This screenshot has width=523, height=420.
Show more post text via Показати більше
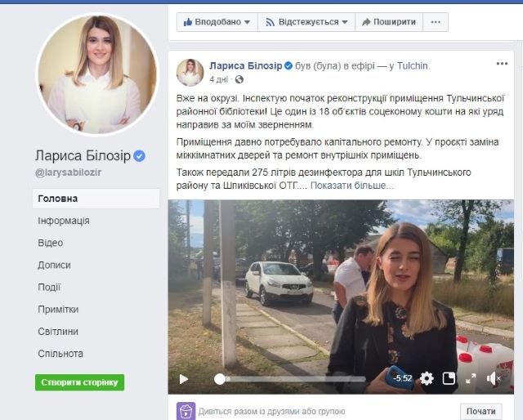tap(352, 185)
